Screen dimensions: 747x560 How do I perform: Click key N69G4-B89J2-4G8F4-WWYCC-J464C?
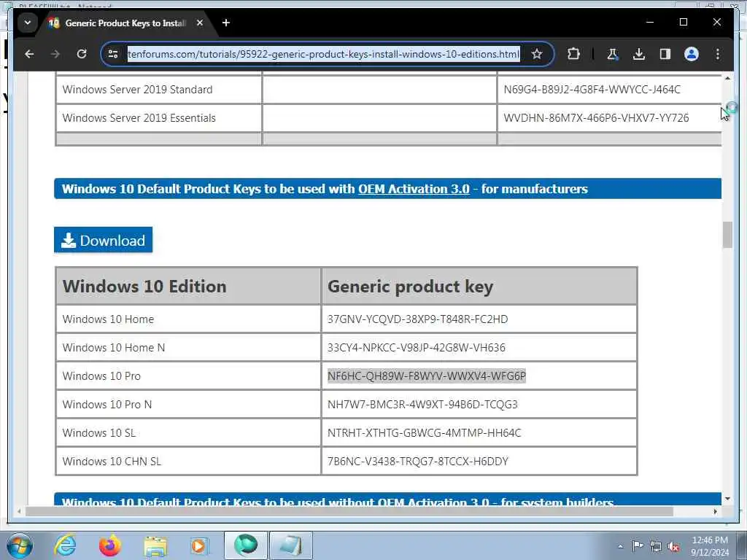coord(592,90)
